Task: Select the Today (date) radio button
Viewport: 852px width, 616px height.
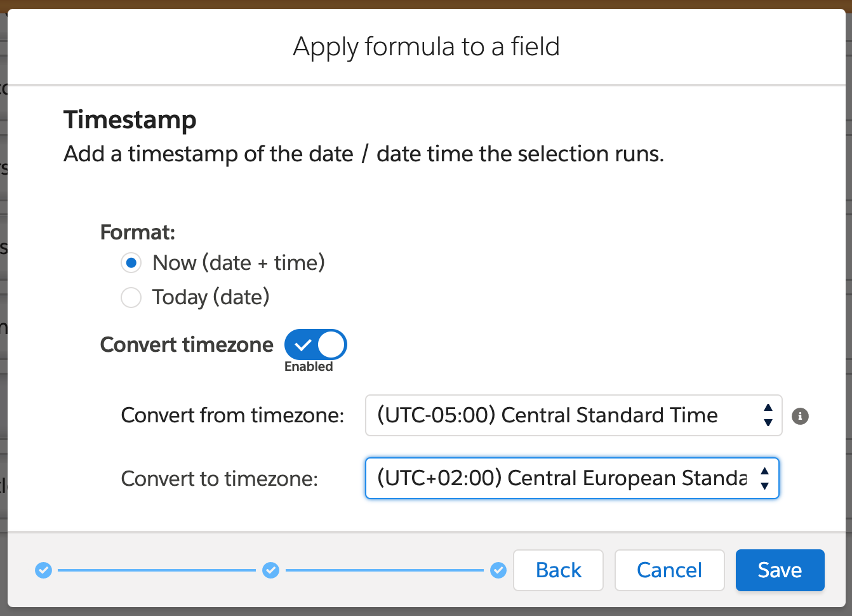Action: coord(131,297)
